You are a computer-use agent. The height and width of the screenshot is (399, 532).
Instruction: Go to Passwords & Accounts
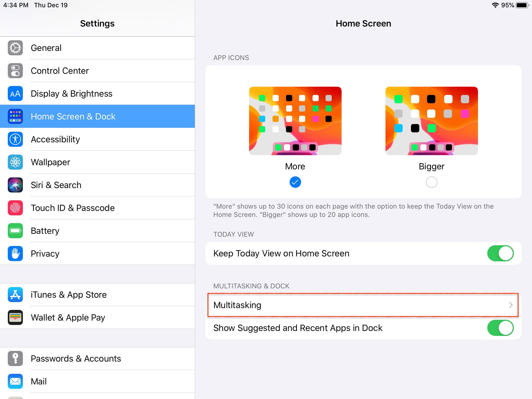click(x=76, y=358)
